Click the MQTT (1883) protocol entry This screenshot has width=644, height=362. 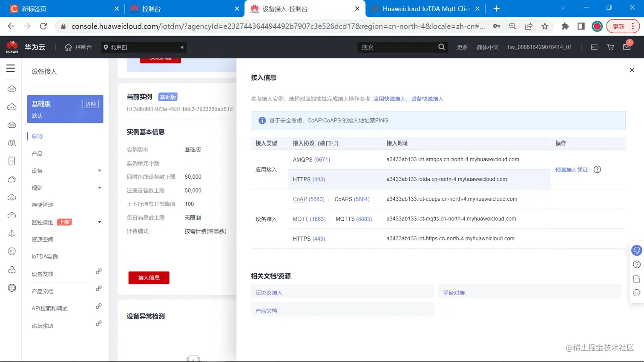[309, 219]
